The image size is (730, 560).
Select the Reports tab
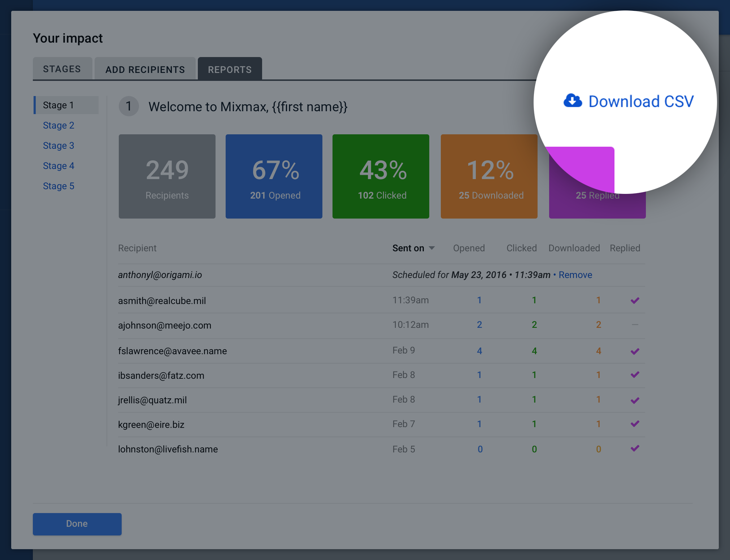230,69
